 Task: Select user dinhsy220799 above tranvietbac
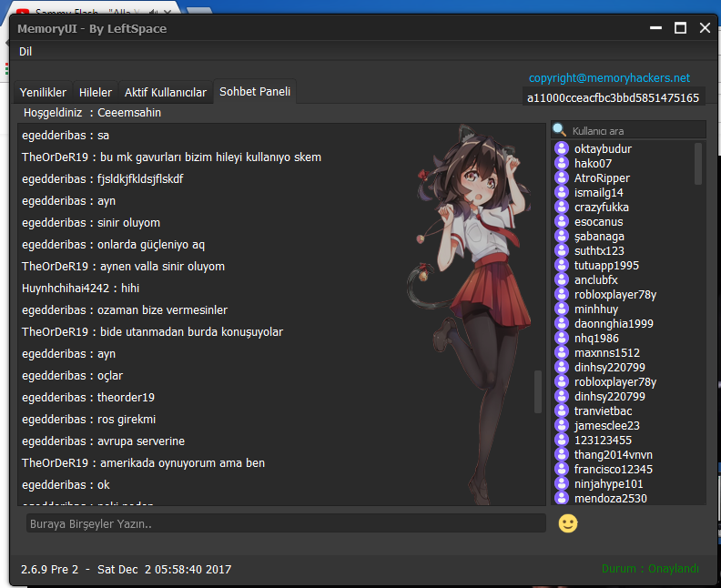[610, 396]
